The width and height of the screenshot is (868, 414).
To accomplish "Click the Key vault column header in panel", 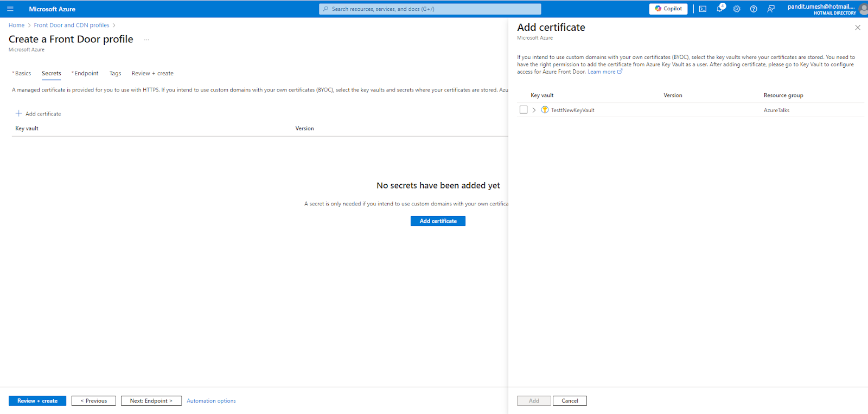I will pyautogui.click(x=542, y=95).
